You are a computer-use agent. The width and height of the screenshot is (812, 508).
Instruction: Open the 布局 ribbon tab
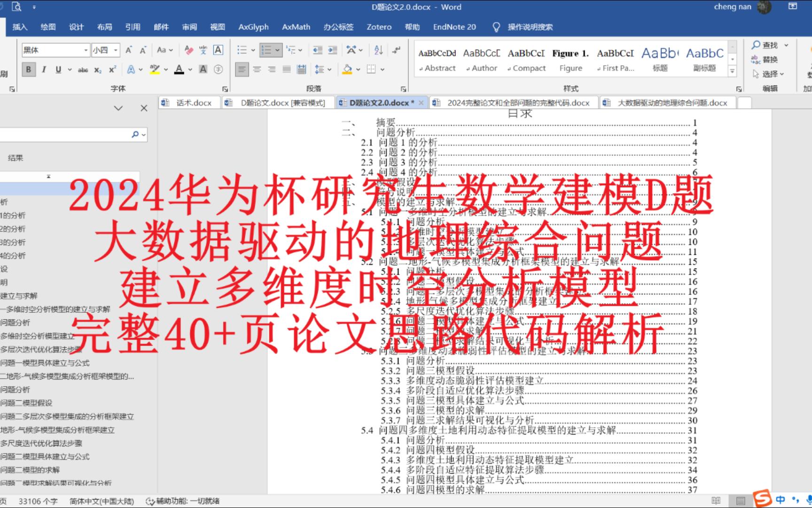(x=105, y=27)
